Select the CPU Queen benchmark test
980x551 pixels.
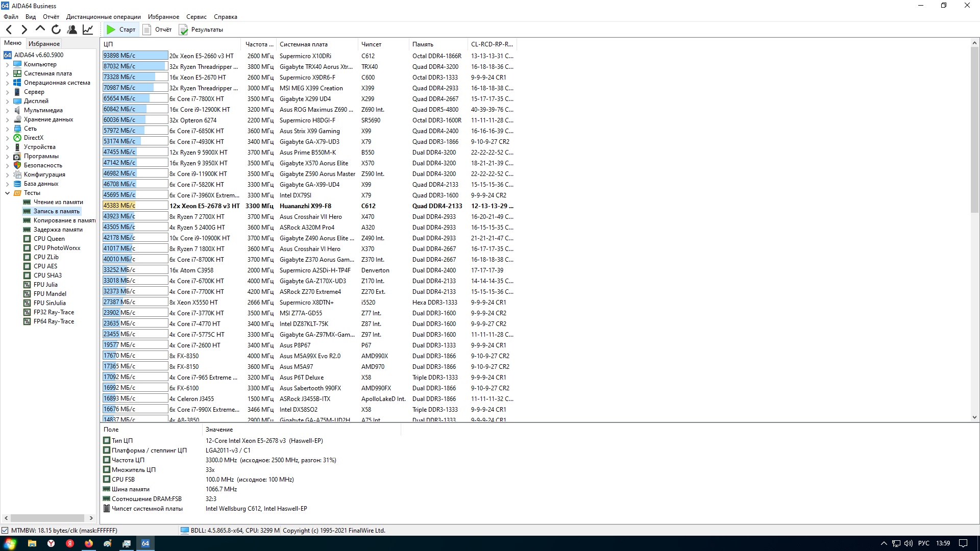click(49, 239)
